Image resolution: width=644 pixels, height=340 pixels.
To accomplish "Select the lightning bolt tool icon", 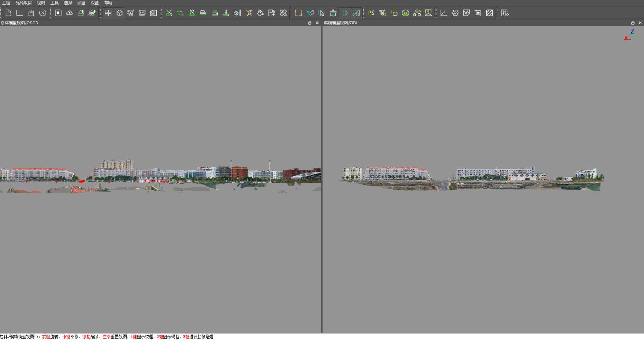I will (x=249, y=13).
